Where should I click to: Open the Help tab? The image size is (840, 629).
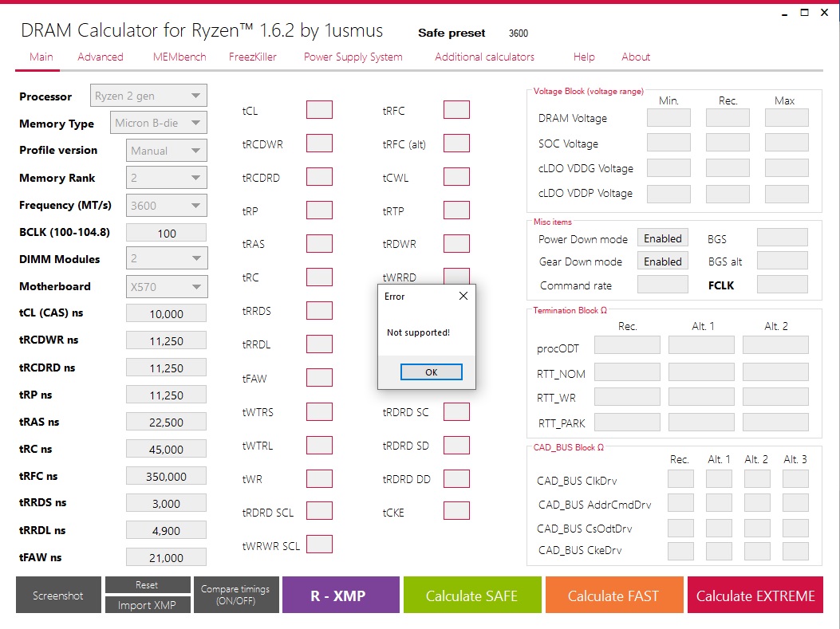(x=584, y=57)
